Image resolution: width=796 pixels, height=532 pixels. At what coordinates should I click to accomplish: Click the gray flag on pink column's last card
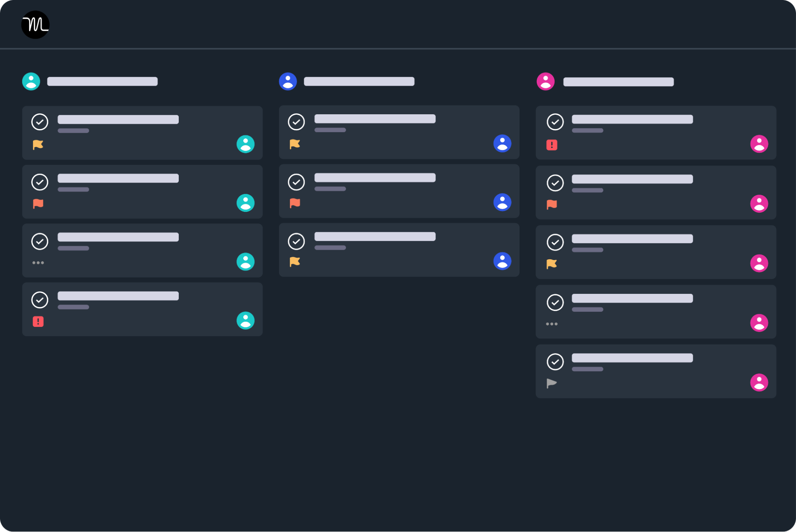pyautogui.click(x=552, y=383)
